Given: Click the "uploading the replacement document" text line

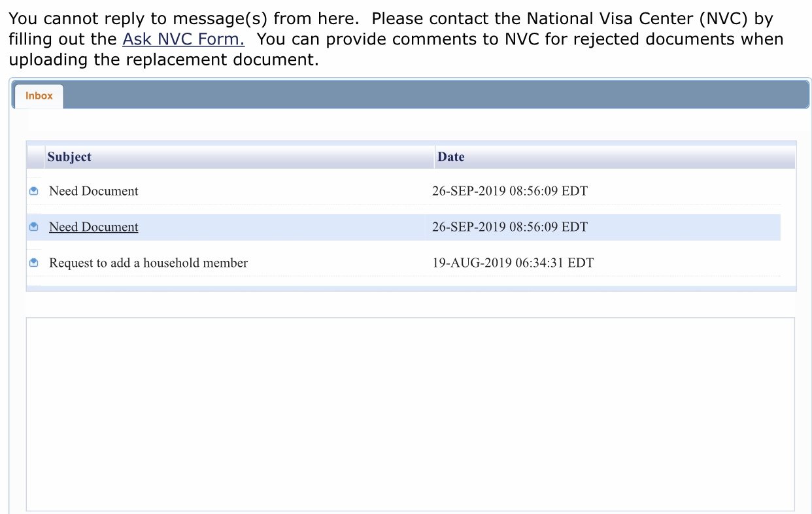Looking at the screenshot, I should pos(163,60).
